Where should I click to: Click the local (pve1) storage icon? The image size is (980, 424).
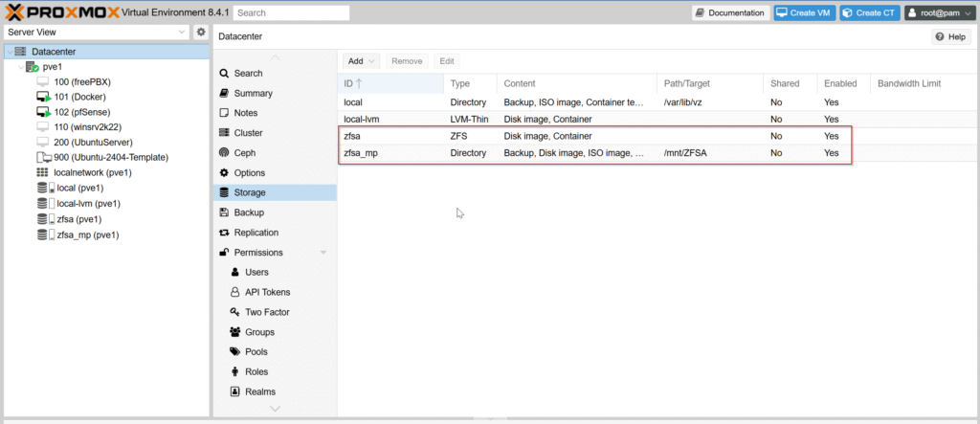(46, 188)
